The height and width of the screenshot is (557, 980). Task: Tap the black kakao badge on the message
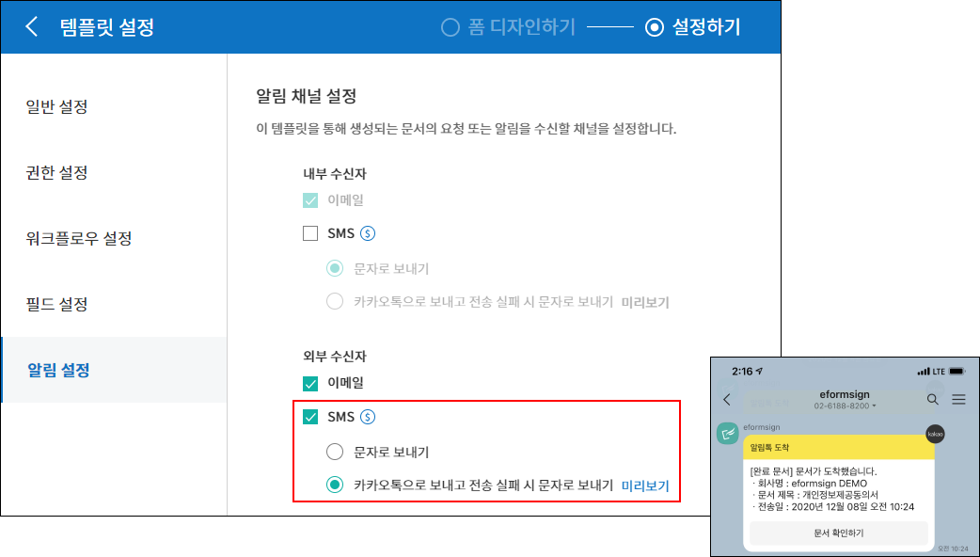tap(934, 434)
